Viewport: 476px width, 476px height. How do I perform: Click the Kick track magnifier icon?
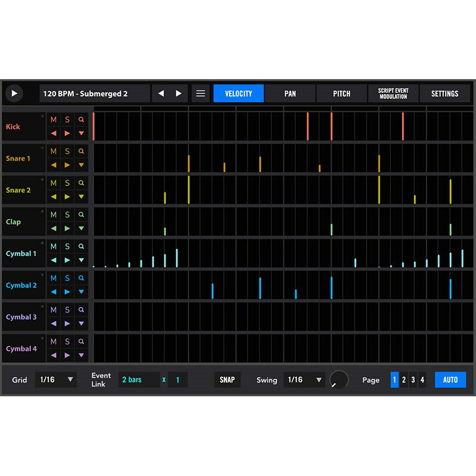click(82, 120)
